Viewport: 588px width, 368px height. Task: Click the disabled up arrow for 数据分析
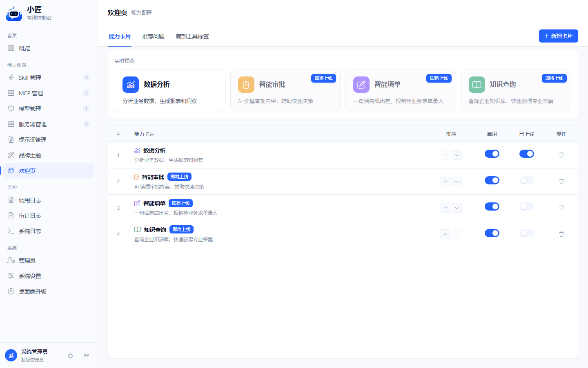(x=445, y=155)
